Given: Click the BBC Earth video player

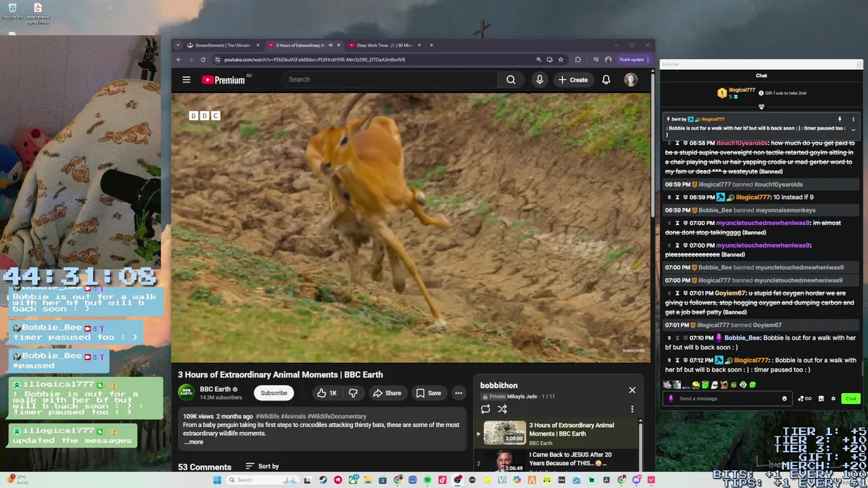Looking at the screenshot, I should pyautogui.click(x=410, y=228).
